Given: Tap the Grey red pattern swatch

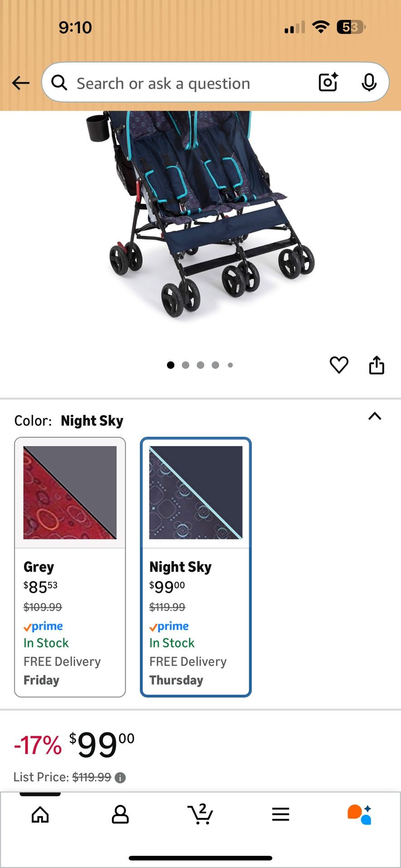Looking at the screenshot, I should [70, 492].
